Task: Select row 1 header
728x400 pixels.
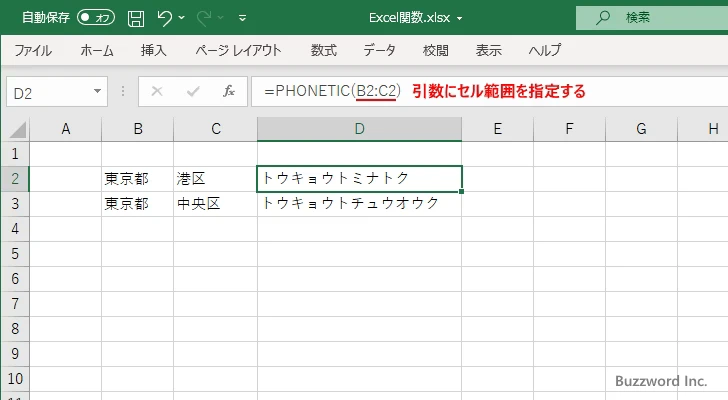Action: [15, 154]
